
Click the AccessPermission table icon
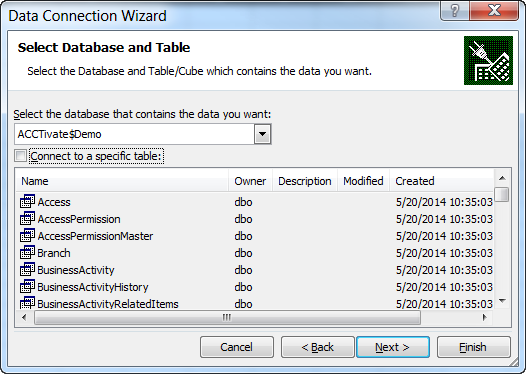(27, 219)
